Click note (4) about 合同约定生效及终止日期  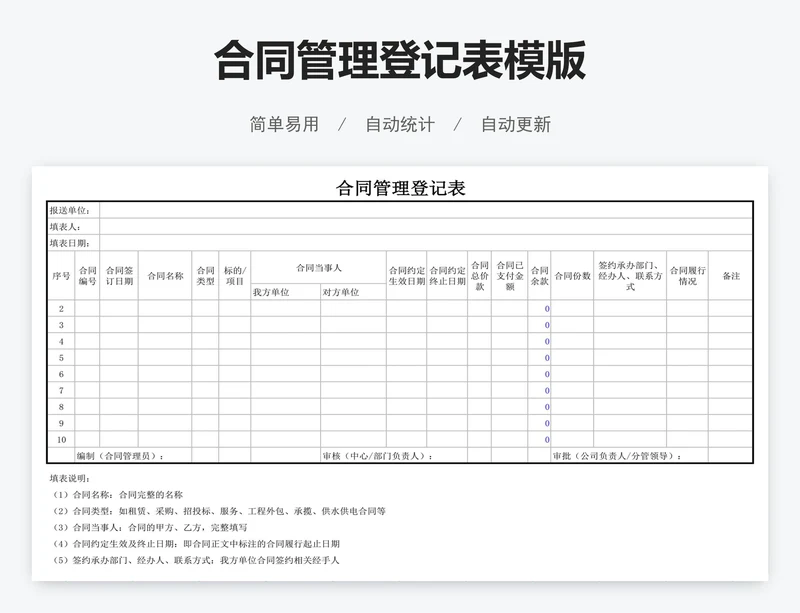coord(195,544)
